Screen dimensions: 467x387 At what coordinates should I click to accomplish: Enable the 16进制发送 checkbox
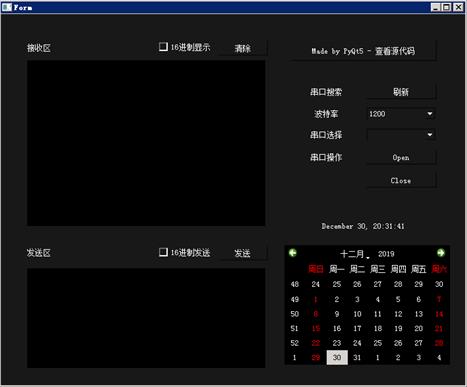163,252
